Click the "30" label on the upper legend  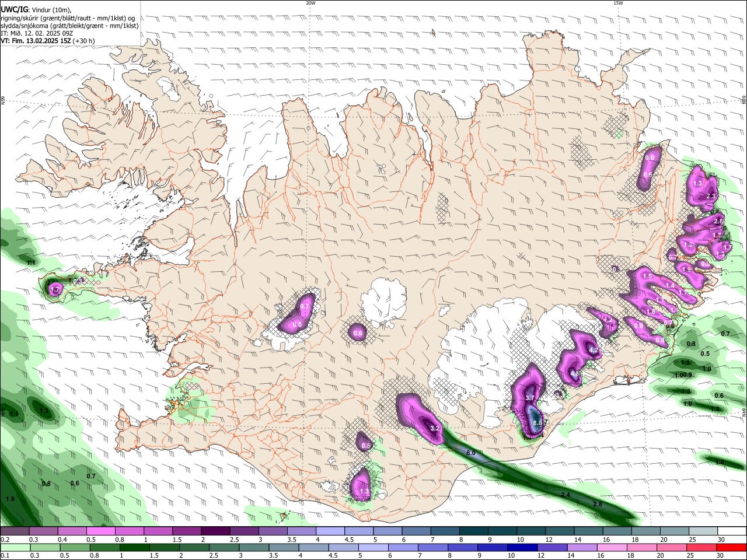pos(721,540)
